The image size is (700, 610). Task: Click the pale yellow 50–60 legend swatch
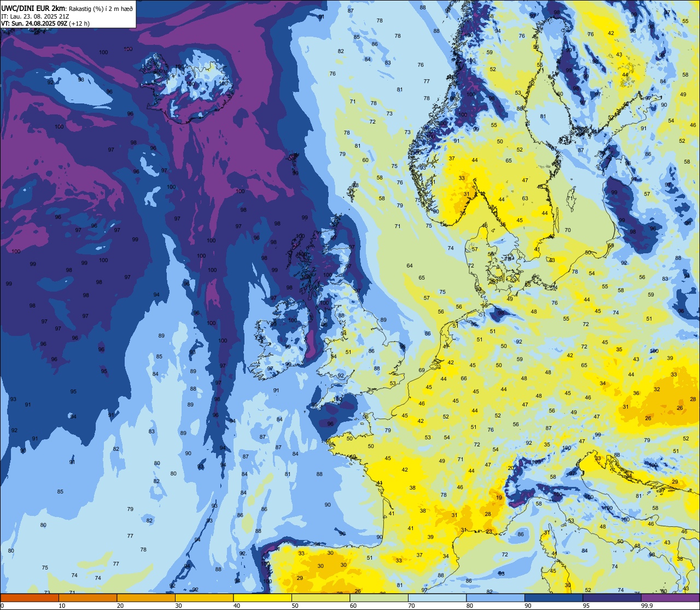320,598
